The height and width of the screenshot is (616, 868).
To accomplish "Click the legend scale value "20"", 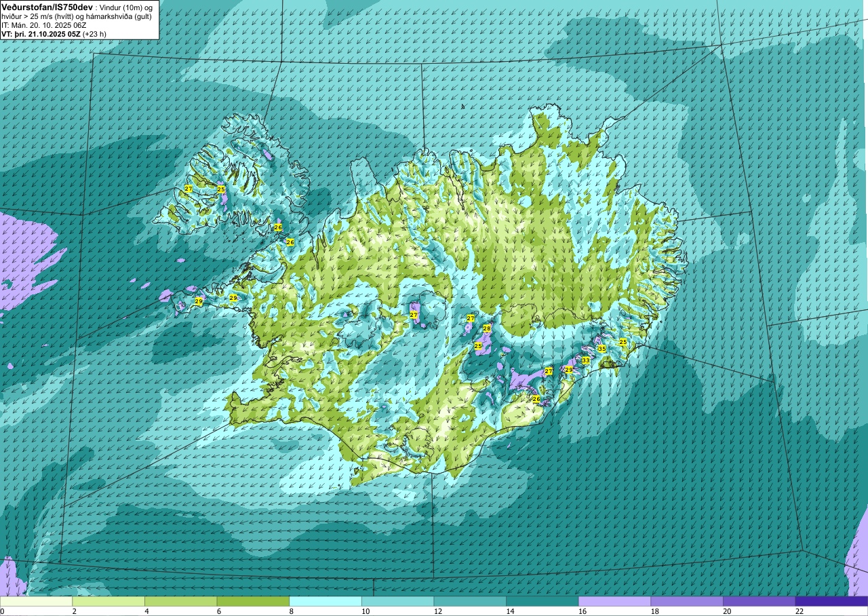I will point(727,611).
